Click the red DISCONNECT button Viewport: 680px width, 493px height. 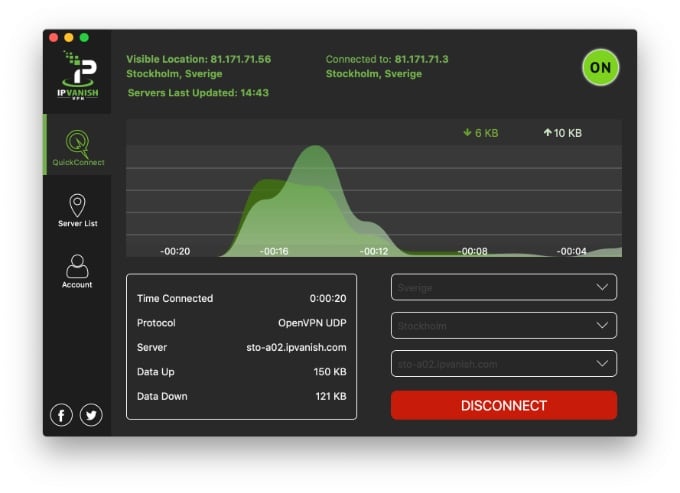click(503, 405)
